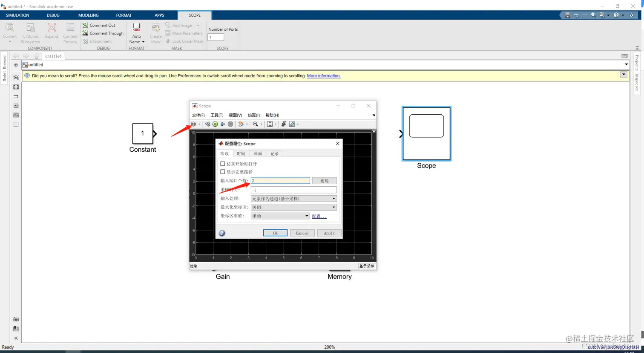Open the gear icon dropdown arrow in Scope
Viewport: 644px width, 353px height.
point(199,124)
